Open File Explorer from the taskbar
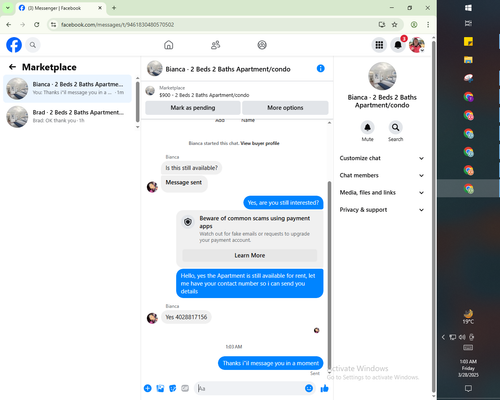This screenshot has height=400, width=500. point(468,60)
